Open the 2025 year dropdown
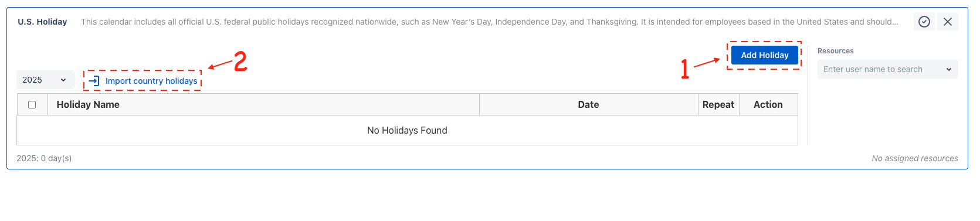Viewport: 980px width, 221px height. point(46,80)
